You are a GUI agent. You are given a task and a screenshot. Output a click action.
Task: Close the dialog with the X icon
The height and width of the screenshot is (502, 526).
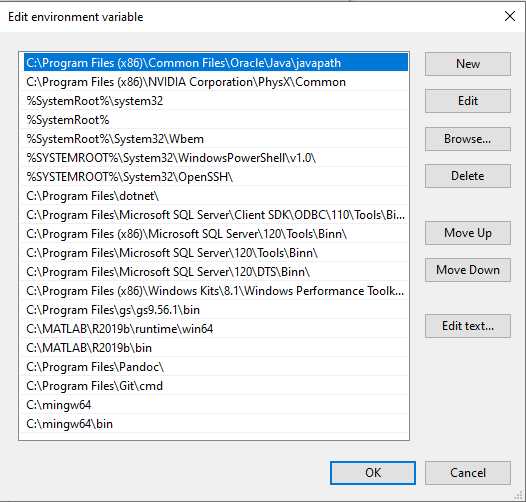click(510, 16)
